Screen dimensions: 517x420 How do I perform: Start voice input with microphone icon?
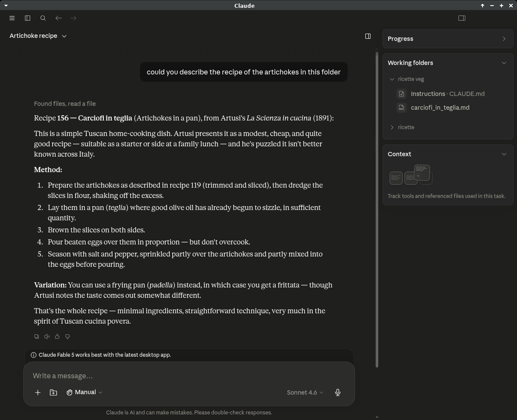(x=338, y=392)
